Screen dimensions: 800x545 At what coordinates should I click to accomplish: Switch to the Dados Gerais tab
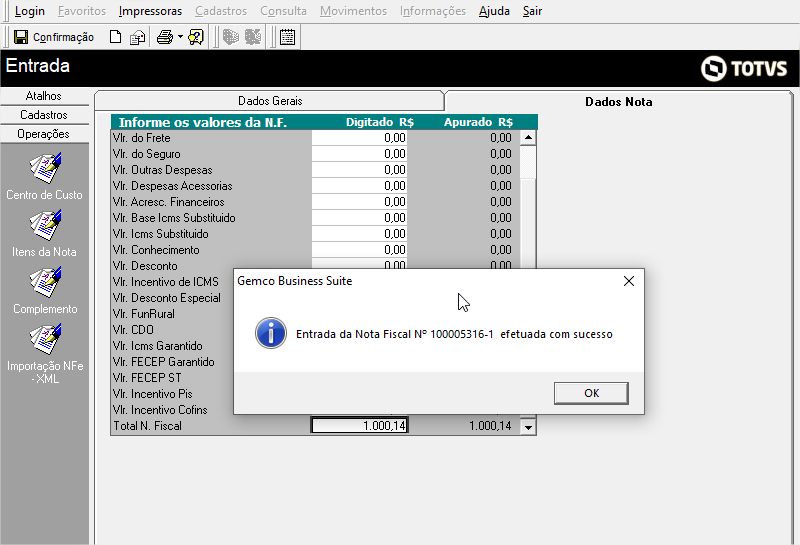[269, 101]
